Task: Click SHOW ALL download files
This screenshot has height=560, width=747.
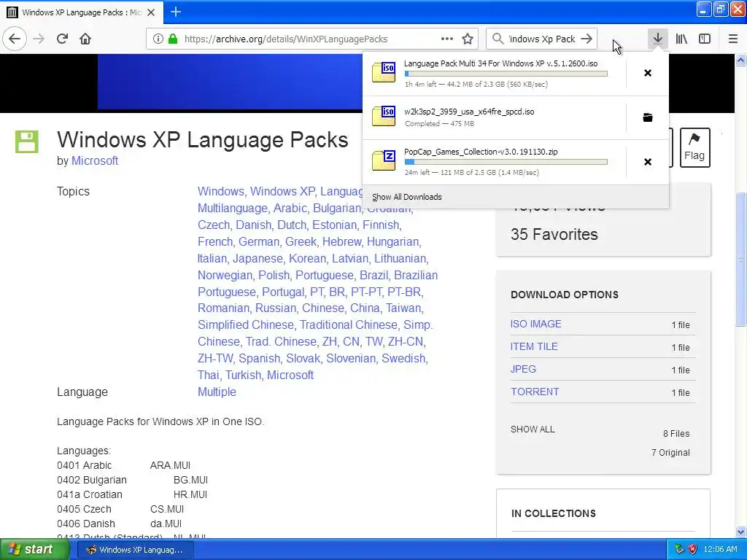Action: pyautogui.click(x=533, y=429)
